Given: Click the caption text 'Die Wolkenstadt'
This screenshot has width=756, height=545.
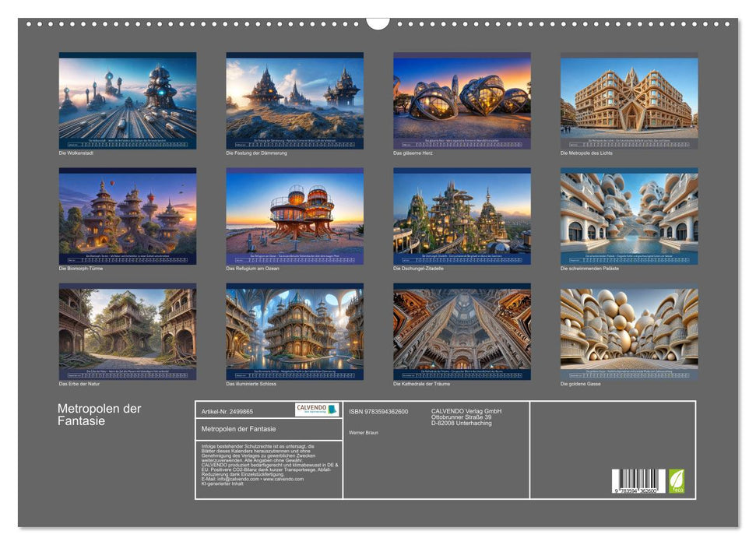Looking at the screenshot, I should pyautogui.click(x=76, y=153).
